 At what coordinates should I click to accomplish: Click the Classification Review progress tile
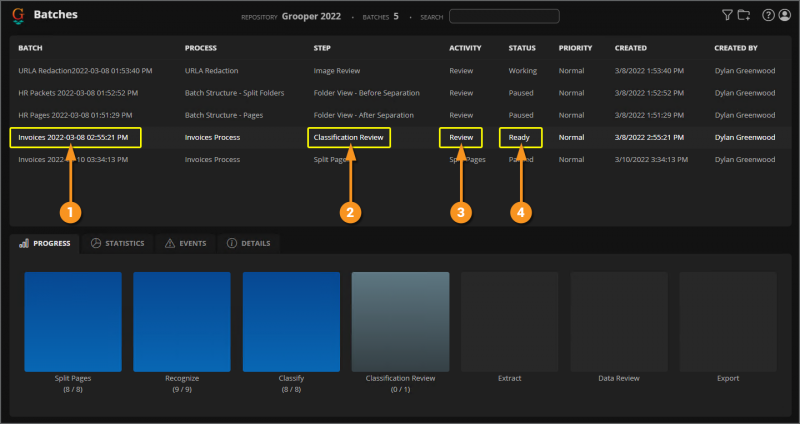400,320
